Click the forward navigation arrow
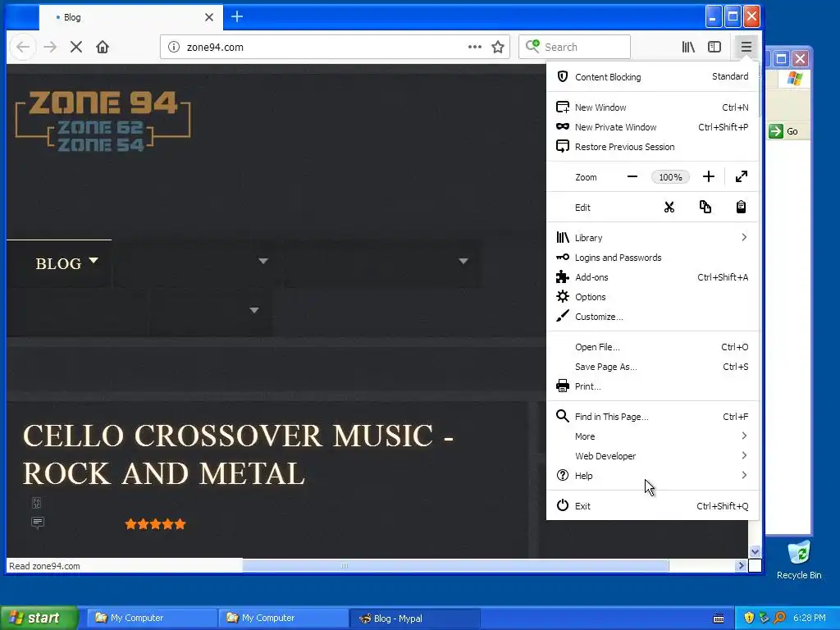Viewport: 840px width, 630px height. (50, 47)
